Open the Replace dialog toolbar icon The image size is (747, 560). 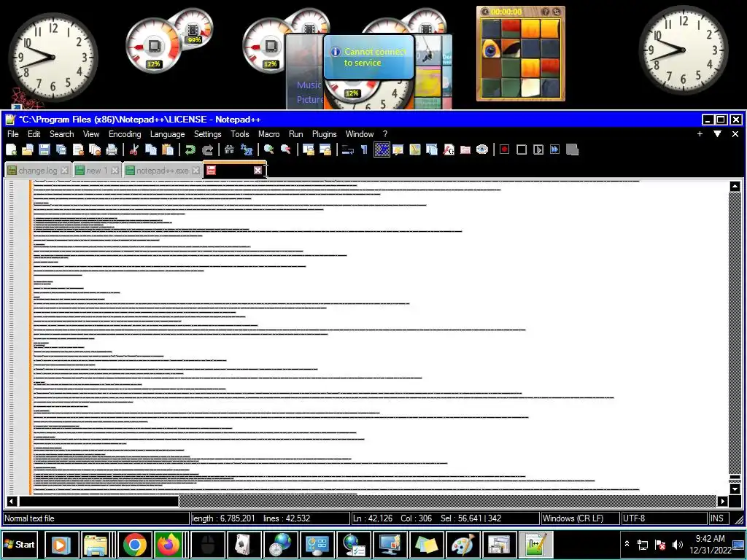[x=247, y=150]
